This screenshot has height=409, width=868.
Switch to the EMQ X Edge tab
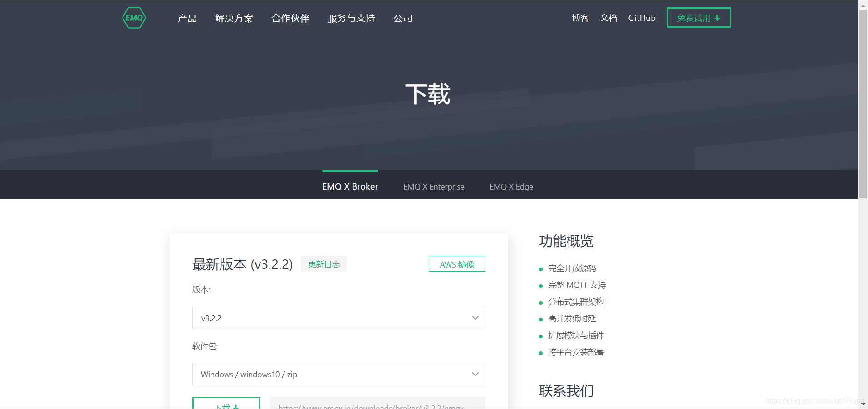511,186
